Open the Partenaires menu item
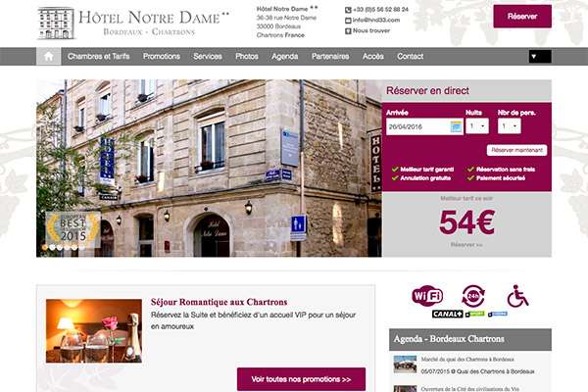This screenshot has height=392, width=588. pos(330,56)
